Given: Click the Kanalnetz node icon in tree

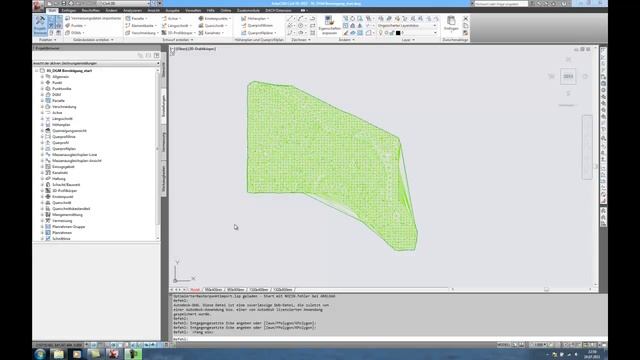Looking at the screenshot, I should pos(48,172).
